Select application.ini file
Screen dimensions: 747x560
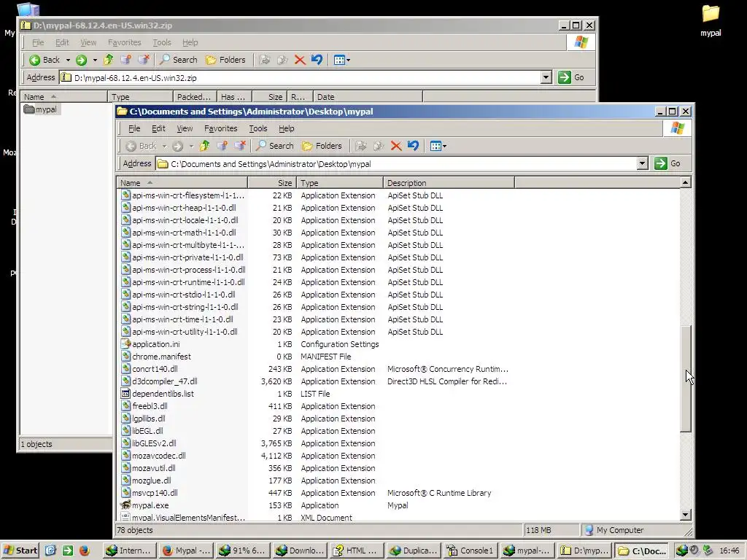pyautogui.click(x=150, y=344)
